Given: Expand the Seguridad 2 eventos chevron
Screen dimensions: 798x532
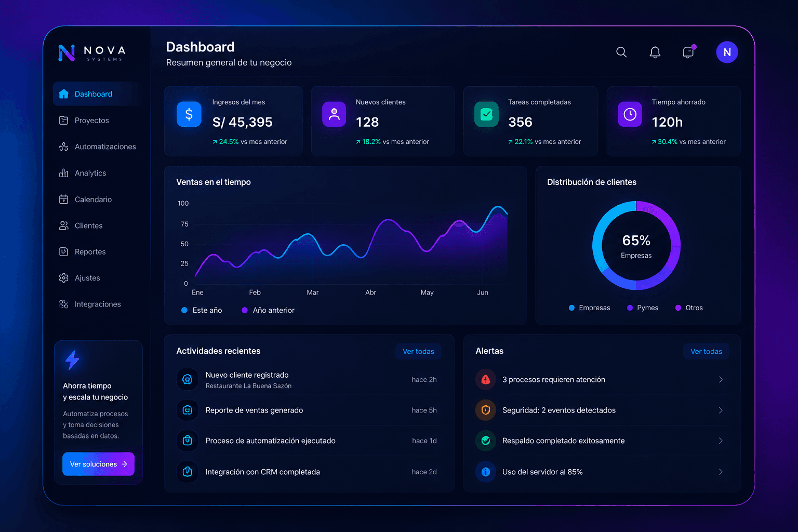Looking at the screenshot, I should pos(721,410).
